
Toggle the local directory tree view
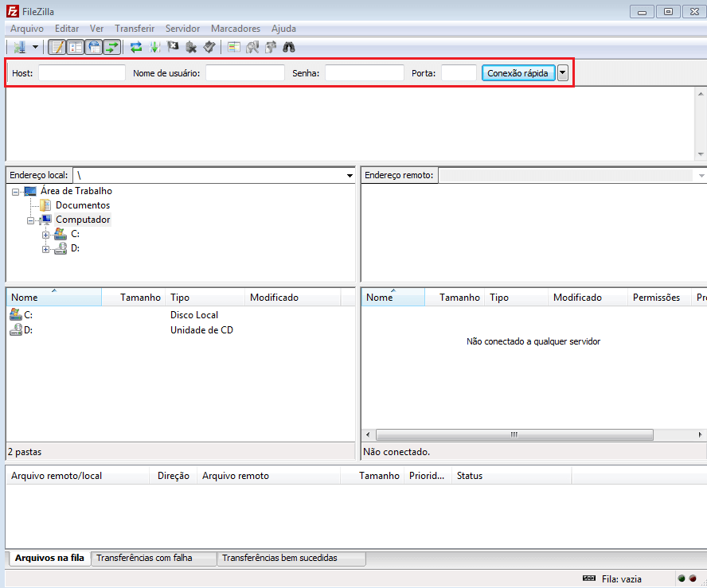coord(75,47)
